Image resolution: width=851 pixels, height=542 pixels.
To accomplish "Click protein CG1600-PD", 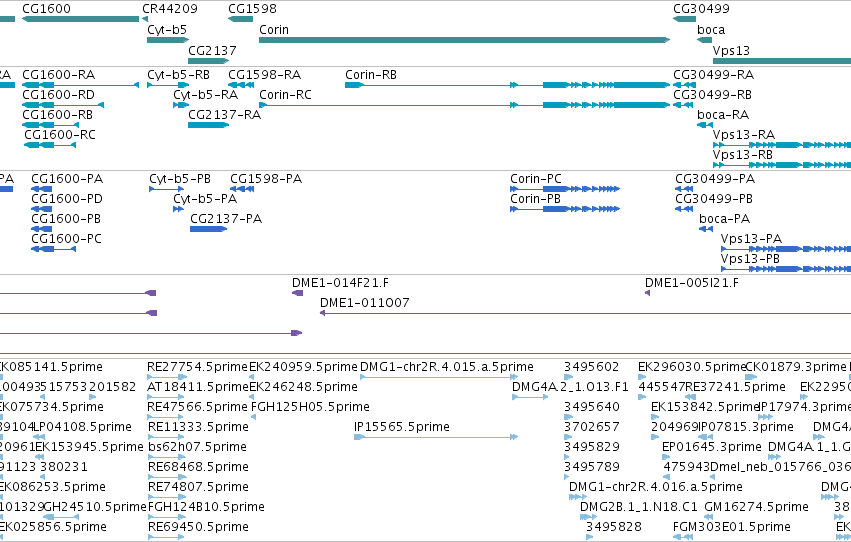I will click(x=42, y=209).
